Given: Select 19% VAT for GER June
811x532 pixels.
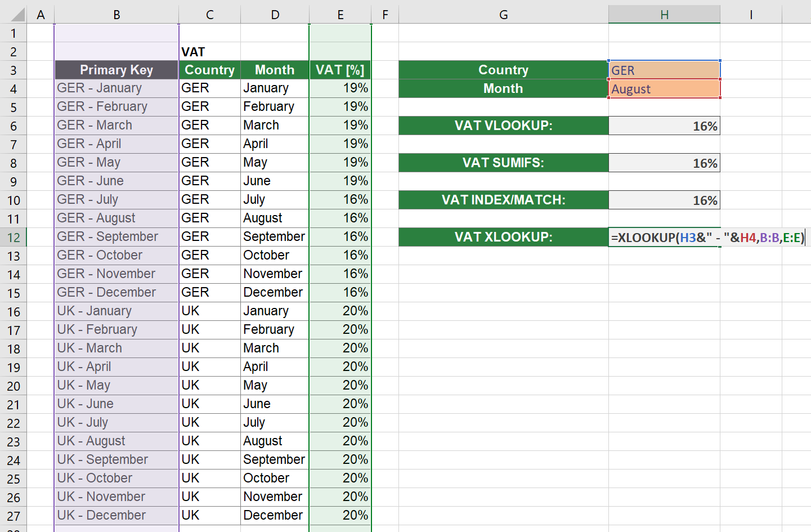Looking at the screenshot, I should pyautogui.click(x=340, y=181).
